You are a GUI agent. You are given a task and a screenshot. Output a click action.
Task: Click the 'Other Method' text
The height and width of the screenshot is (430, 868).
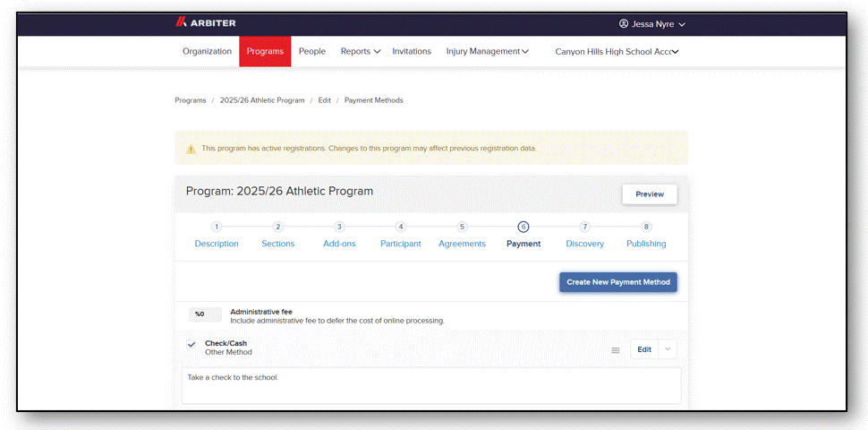click(228, 352)
